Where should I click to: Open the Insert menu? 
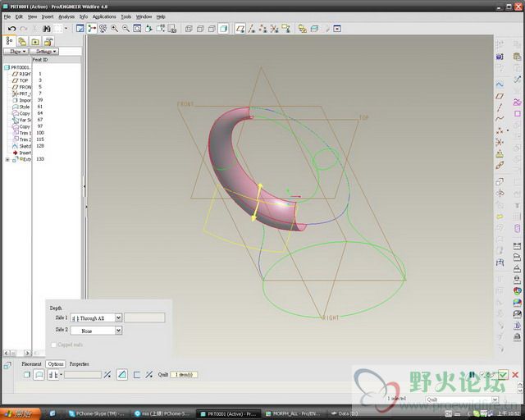[48, 16]
